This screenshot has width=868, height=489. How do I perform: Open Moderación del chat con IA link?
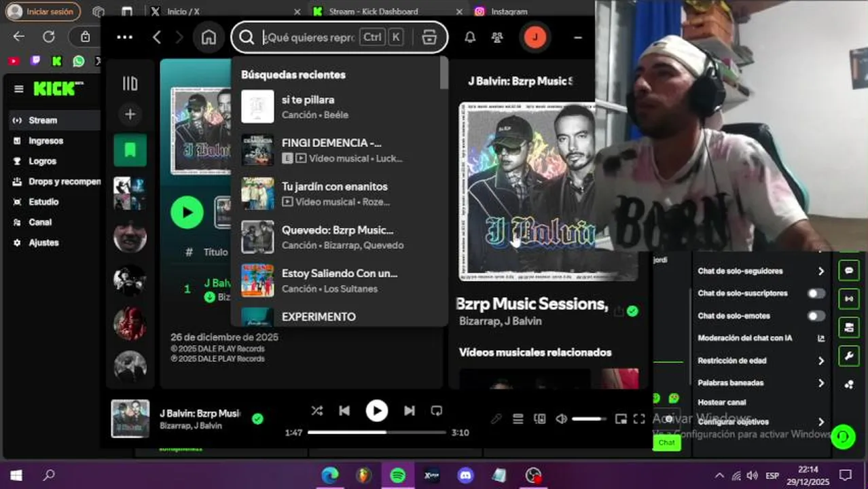click(761, 338)
